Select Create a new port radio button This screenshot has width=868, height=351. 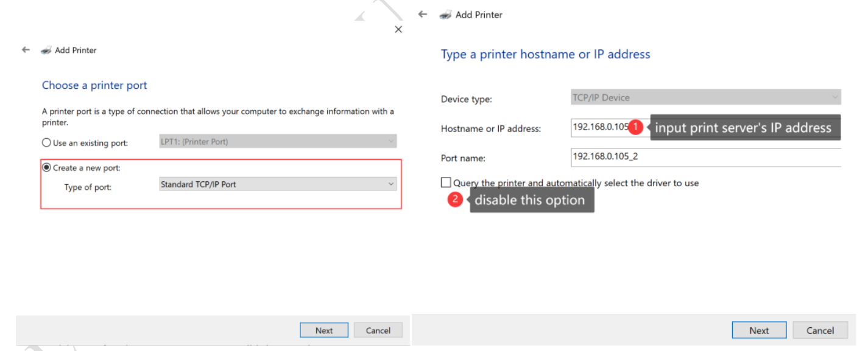point(46,167)
